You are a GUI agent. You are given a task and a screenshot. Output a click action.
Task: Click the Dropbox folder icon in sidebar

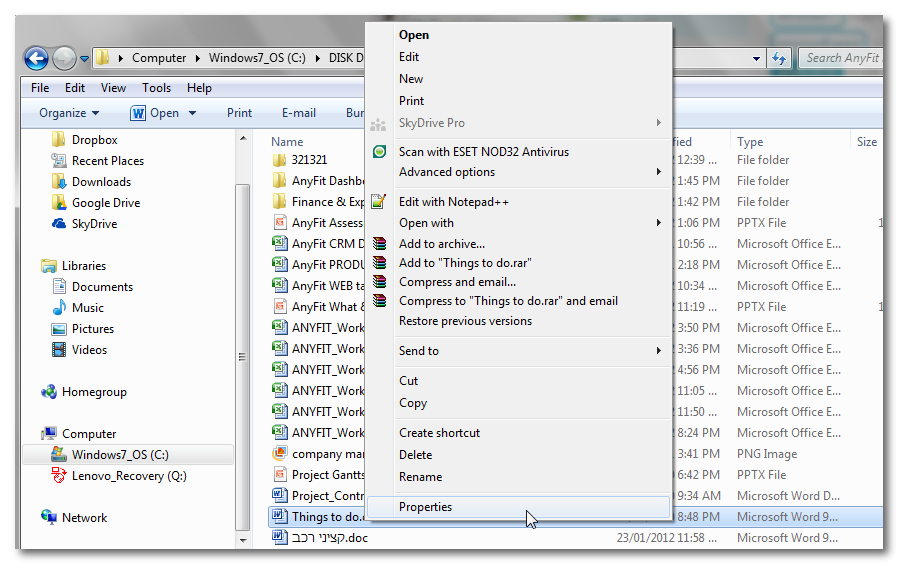pos(59,140)
